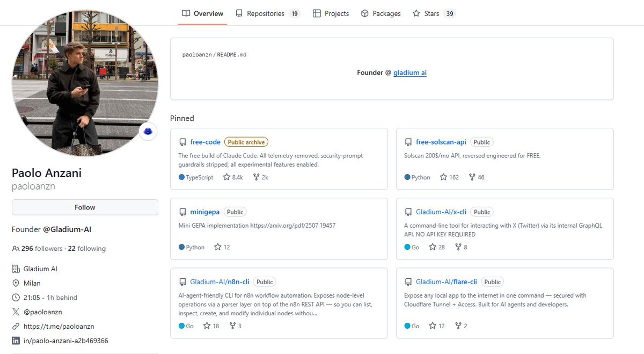Open the gladium ai link in README

[x=410, y=73]
